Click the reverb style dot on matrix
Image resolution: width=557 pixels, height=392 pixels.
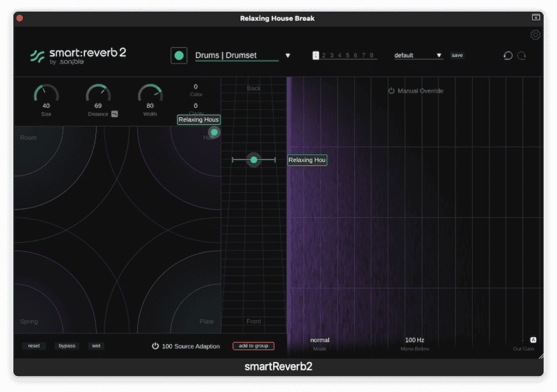click(x=214, y=132)
